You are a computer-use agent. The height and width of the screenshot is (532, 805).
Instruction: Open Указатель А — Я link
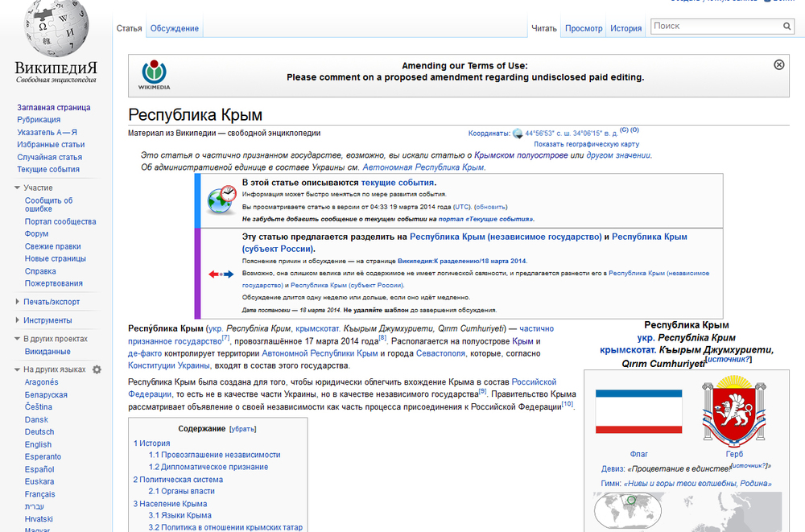(x=47, y=133)
